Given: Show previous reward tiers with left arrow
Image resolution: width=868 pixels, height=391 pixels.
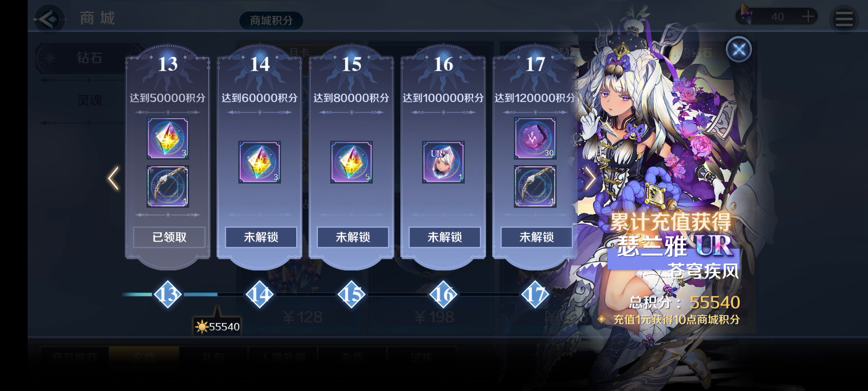Looking at the screenshot, I should tap(113, 178).
